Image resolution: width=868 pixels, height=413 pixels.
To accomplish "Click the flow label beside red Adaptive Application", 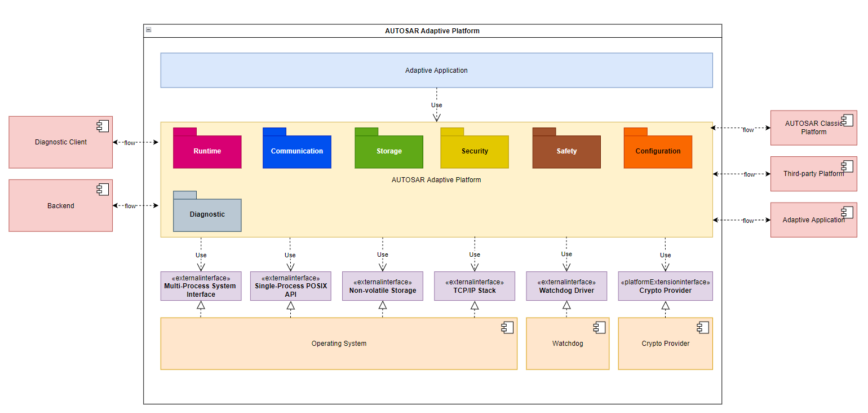I will tap(748, 221).
